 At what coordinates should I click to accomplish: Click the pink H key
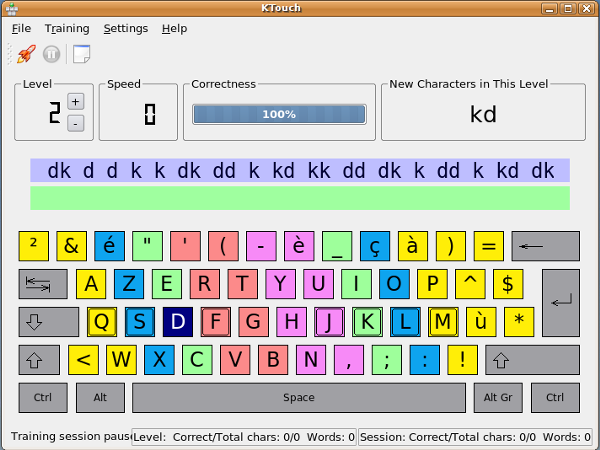pos(291,322)
